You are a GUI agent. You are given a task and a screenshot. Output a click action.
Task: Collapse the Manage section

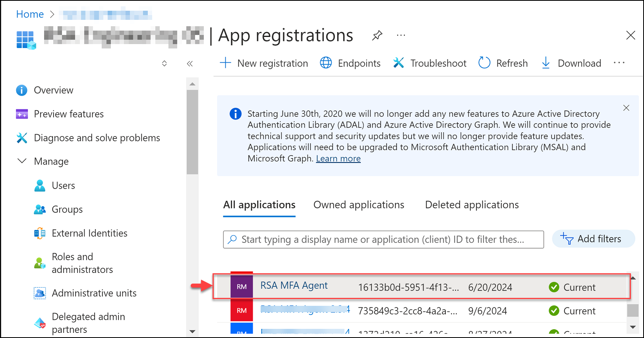coord(22,161)
